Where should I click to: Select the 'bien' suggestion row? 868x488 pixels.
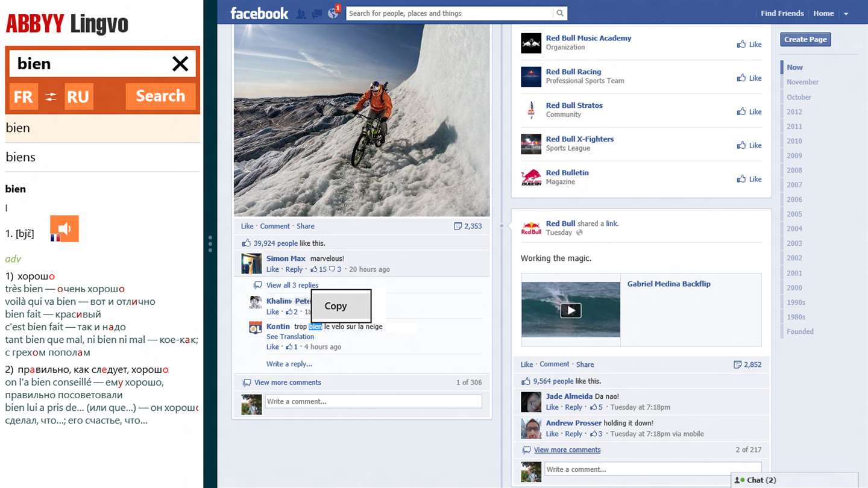(102, 128)
